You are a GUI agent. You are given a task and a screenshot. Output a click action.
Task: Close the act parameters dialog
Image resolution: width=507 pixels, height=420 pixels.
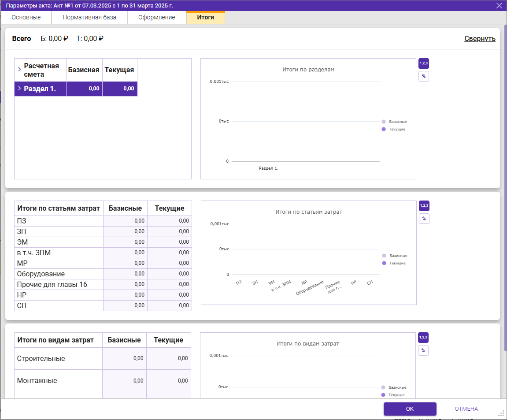[499, 6]
